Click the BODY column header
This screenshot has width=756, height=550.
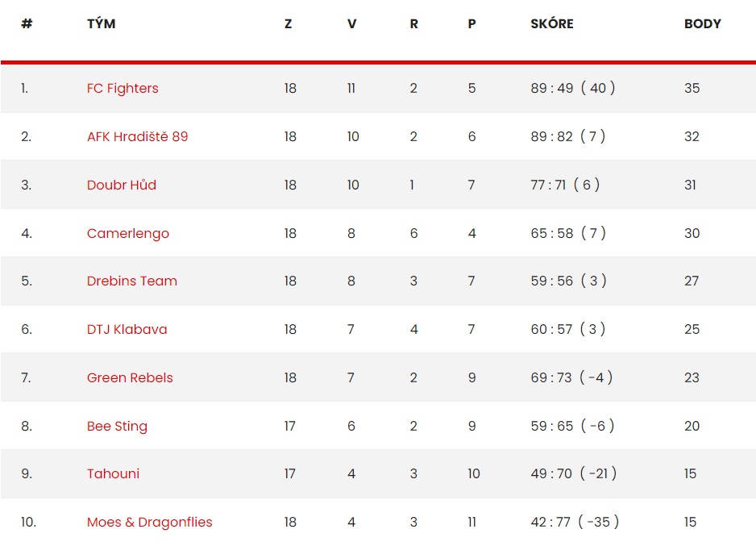click(703, 23)
